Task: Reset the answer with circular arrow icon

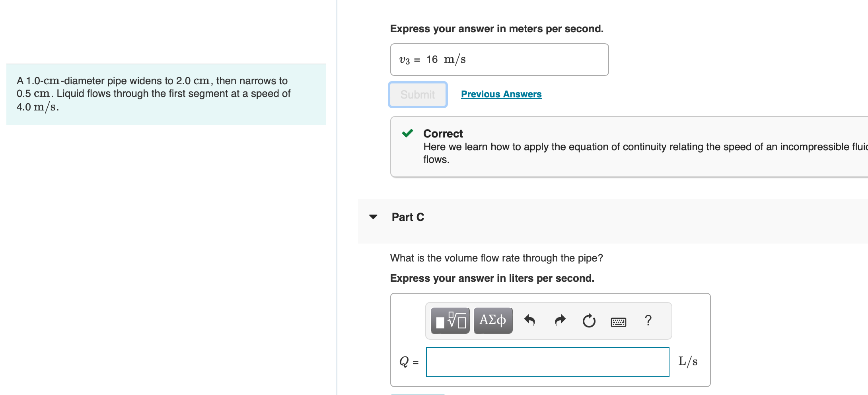Action: [589, 320]
